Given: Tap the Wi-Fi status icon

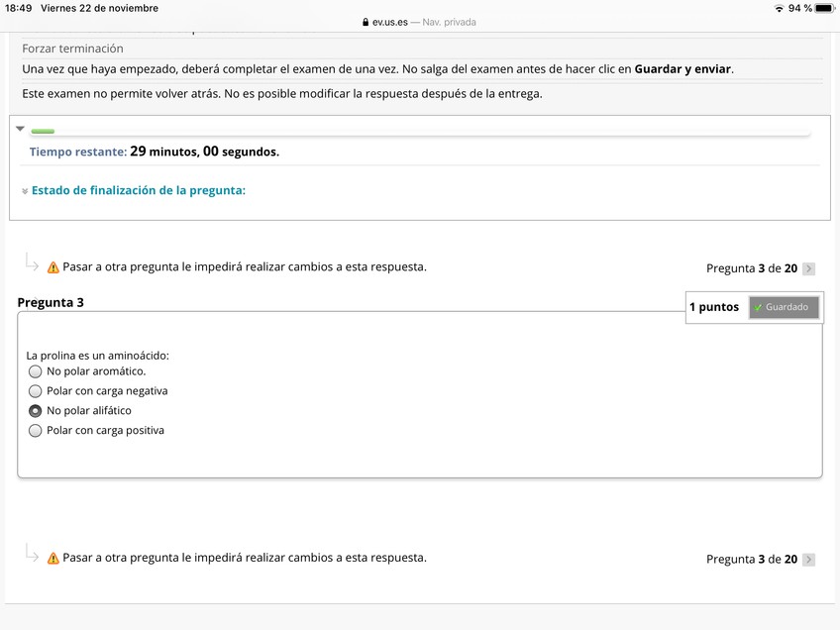Looking at the screenshot, I should pyautogui.click(x=779, y=8).
